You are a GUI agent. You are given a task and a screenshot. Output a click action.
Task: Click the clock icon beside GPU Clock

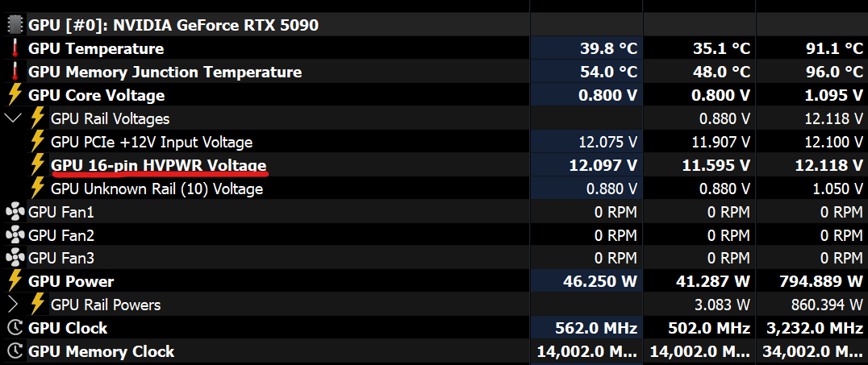click(15, 328)
